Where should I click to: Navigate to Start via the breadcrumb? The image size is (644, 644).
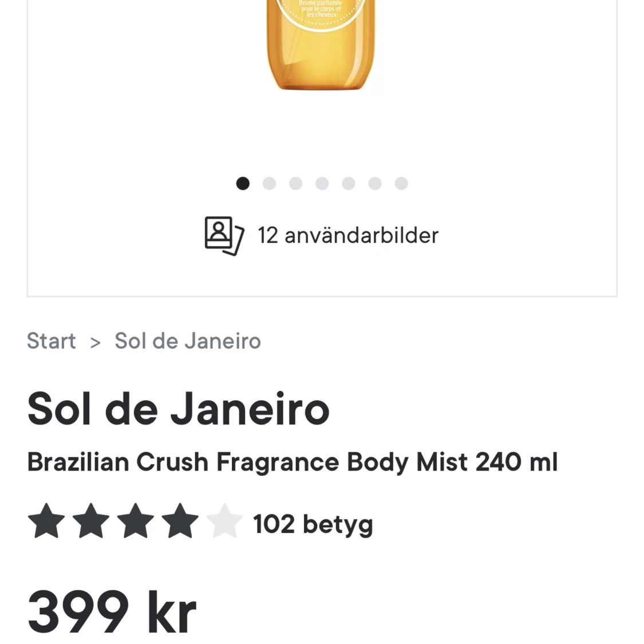point(51,341)
